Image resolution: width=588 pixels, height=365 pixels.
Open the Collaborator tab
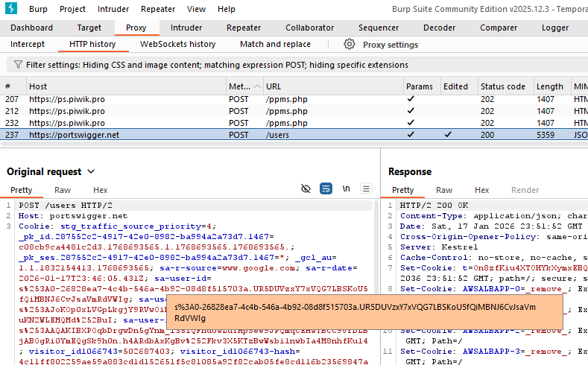point(309,28)
